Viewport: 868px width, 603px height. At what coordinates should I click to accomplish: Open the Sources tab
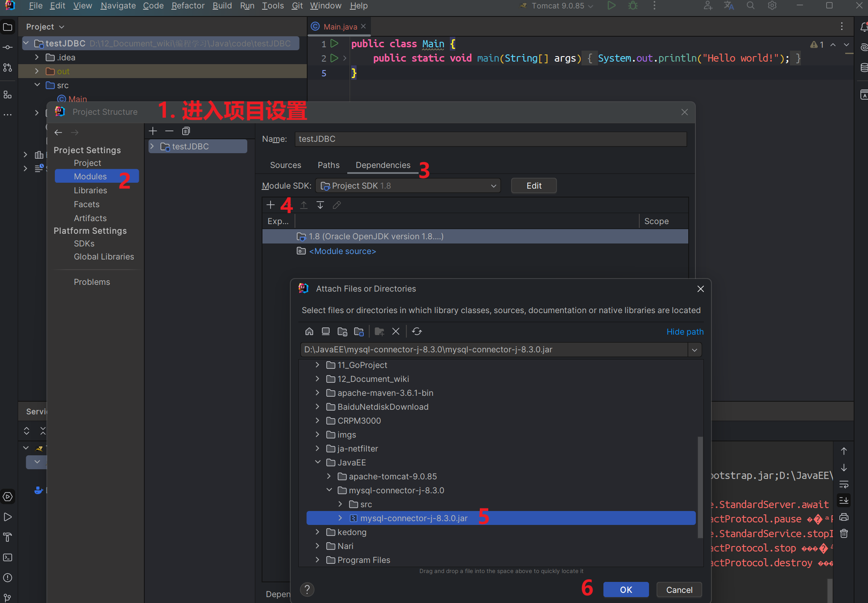[286, 165]
